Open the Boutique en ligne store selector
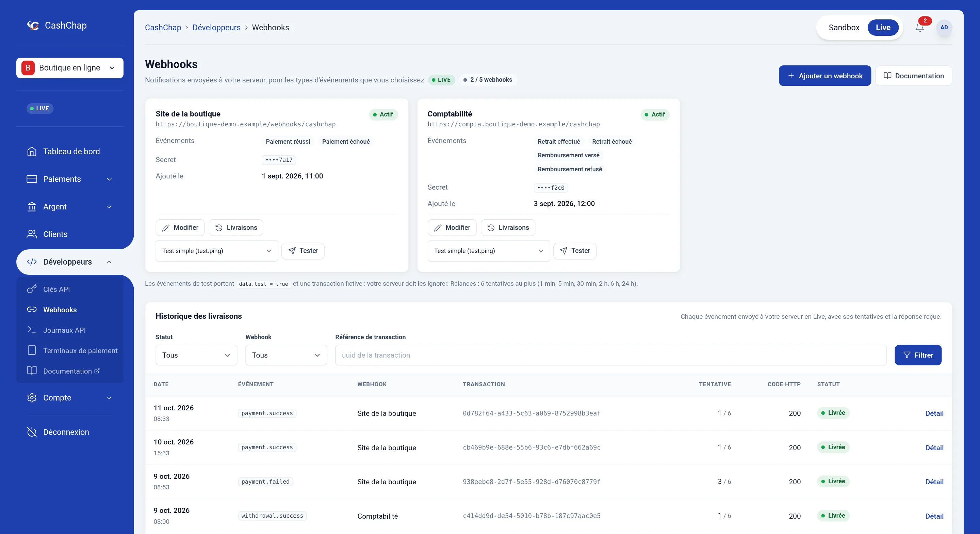Viewport: 980px width, 534px height. click(x=70, y=68)
